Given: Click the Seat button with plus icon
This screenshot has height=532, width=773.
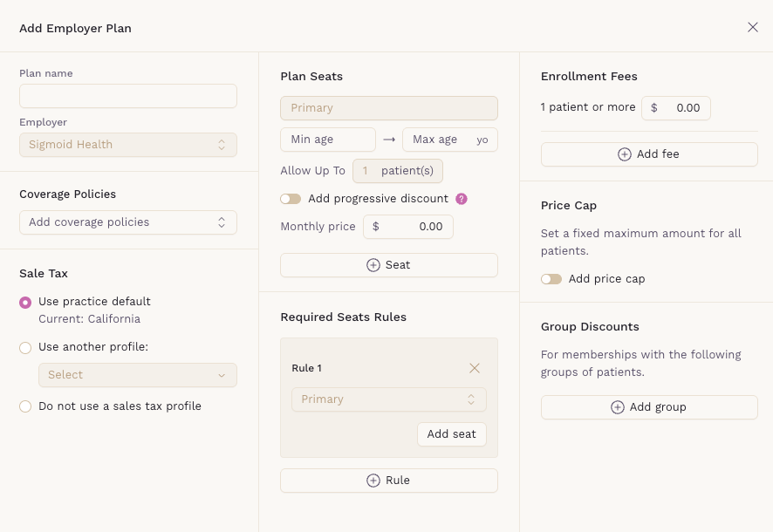Looking at the screenshot, I should (x=389, y=265).
